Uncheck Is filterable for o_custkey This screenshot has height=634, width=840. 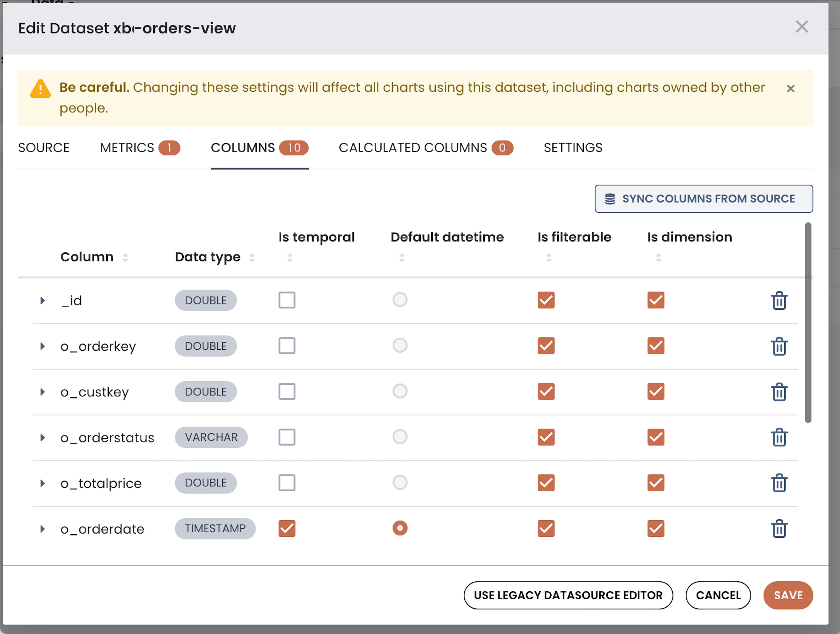(546, 391)
